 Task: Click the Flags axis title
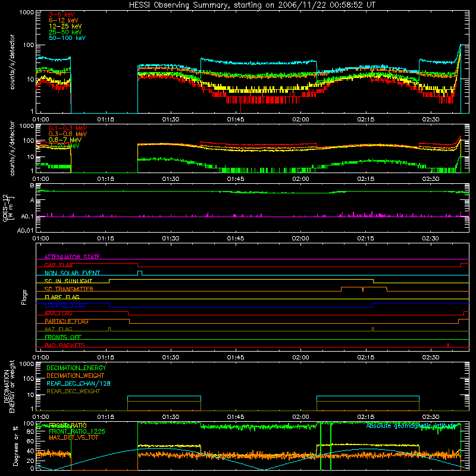(24, 297)
